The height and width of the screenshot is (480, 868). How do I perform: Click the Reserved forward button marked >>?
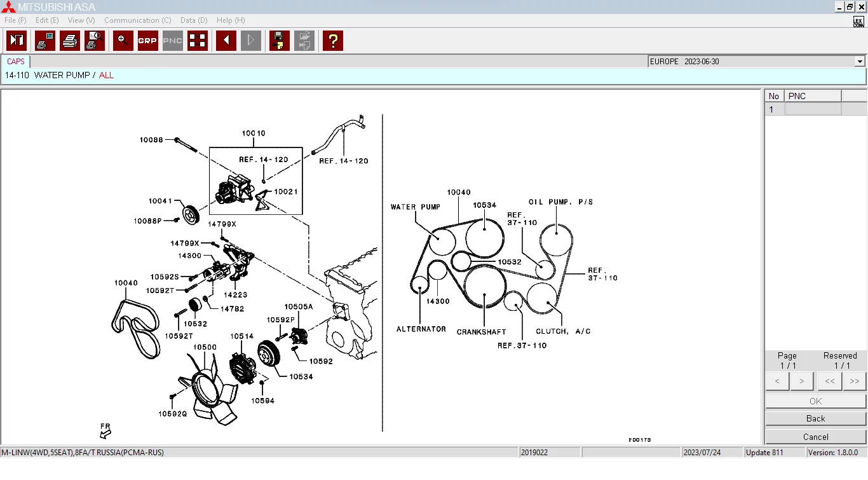pyautogui.click(x=854, y=381)
